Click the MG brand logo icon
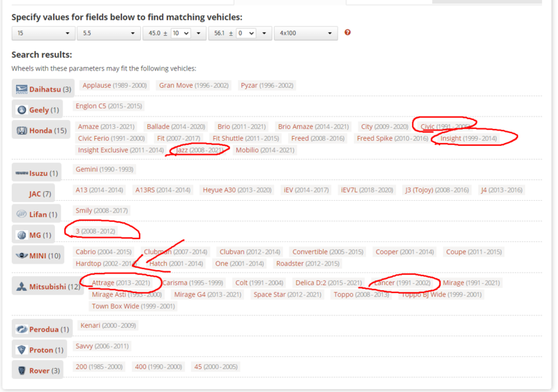Image resolution: width=558 pixels, height=392 pixels. pyautogui.click(x=22, y=235)
